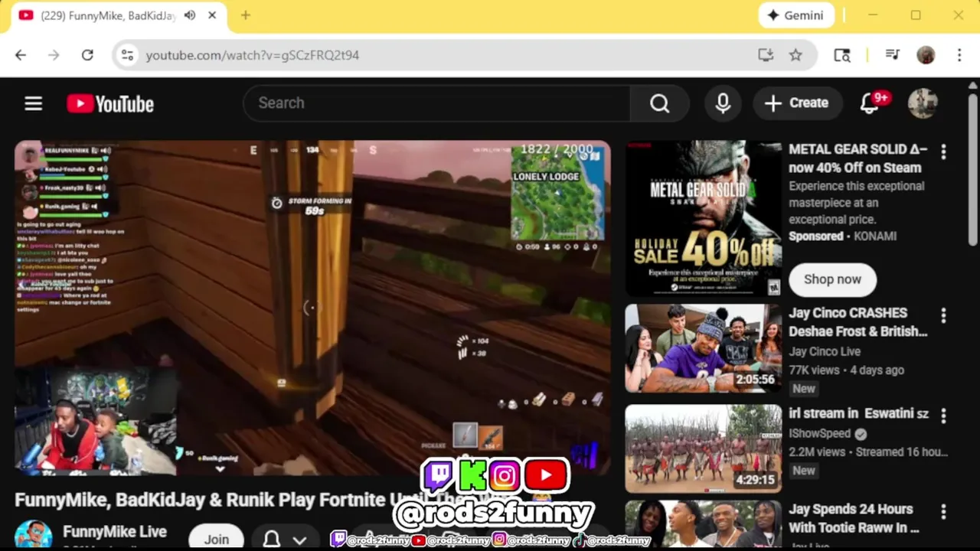Open more options for Jay Cinco CRASHES video
Image resolution: width=980 pixels, height=551 pixels.
(943, 315)
